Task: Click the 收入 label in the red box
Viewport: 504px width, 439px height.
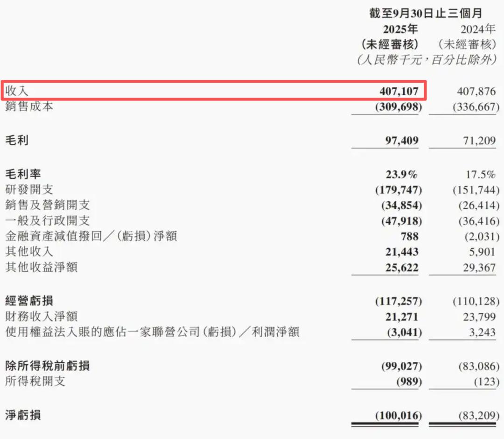Action: click(x=17, y=91)
